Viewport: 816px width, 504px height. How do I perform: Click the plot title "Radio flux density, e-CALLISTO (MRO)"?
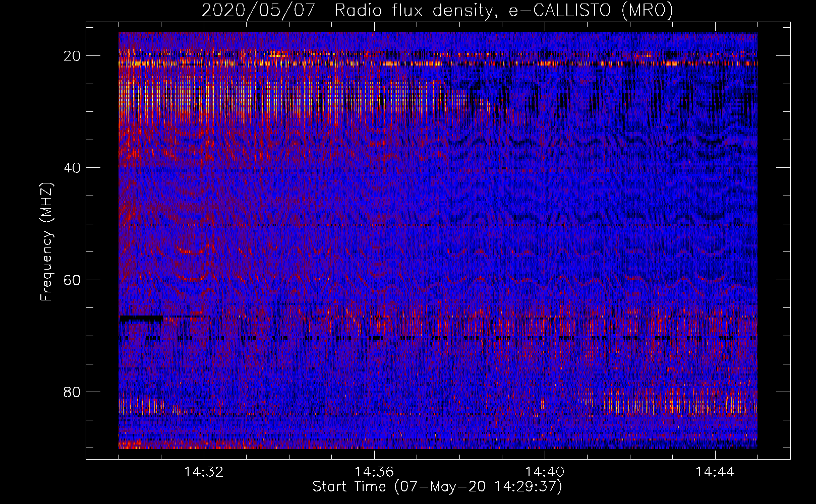coord(504,10)
